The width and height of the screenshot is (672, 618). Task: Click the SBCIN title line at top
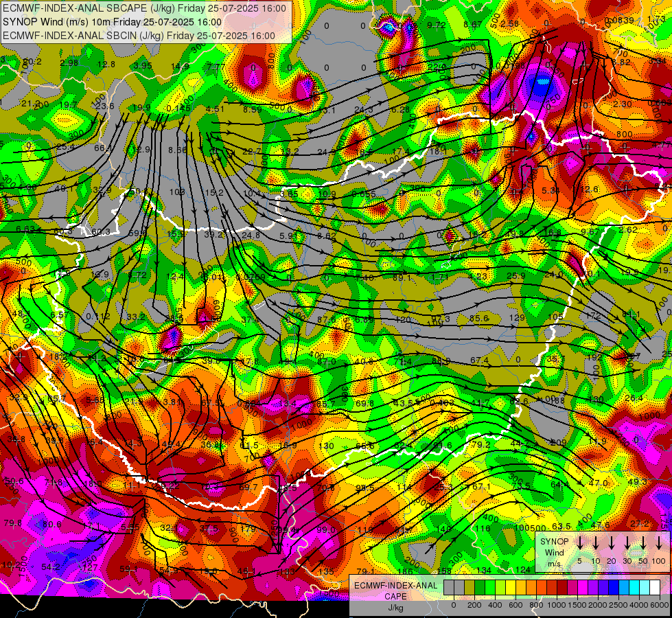click(x=139, y=36)
